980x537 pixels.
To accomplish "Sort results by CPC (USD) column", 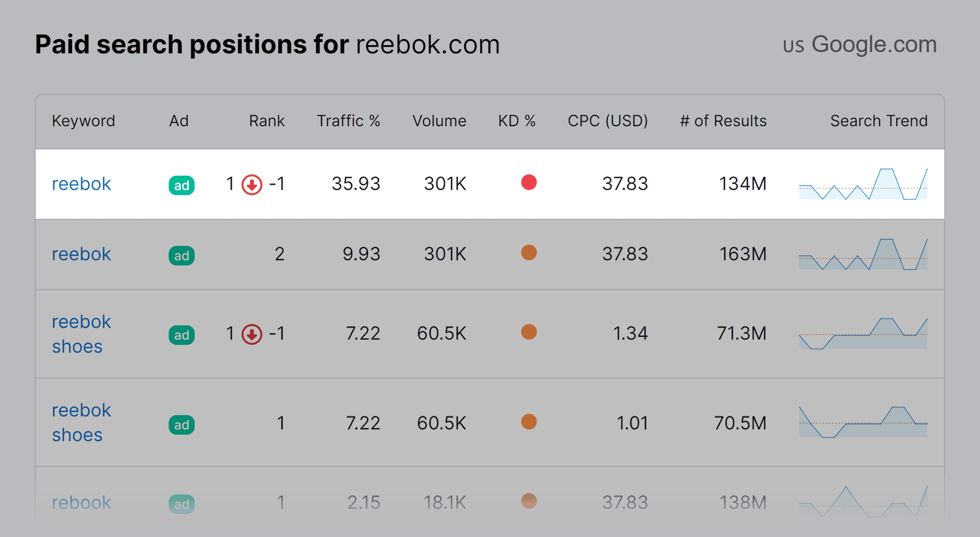I will (607, 121).
